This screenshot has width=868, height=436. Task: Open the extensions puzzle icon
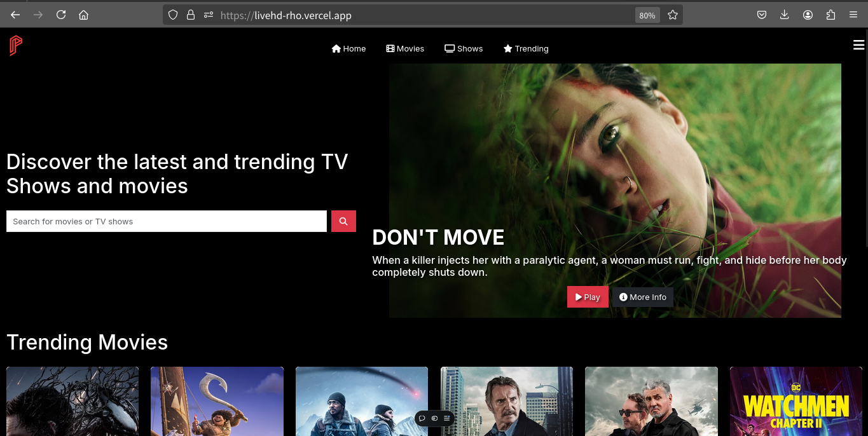(830, 15)
